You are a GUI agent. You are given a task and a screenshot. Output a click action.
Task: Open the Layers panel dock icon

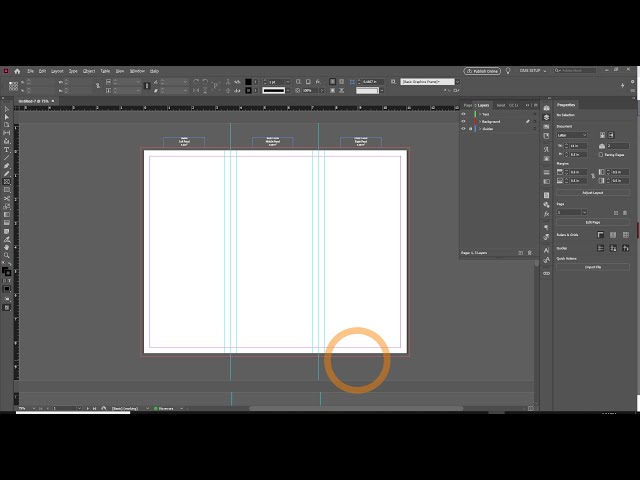tap(547, 117)
